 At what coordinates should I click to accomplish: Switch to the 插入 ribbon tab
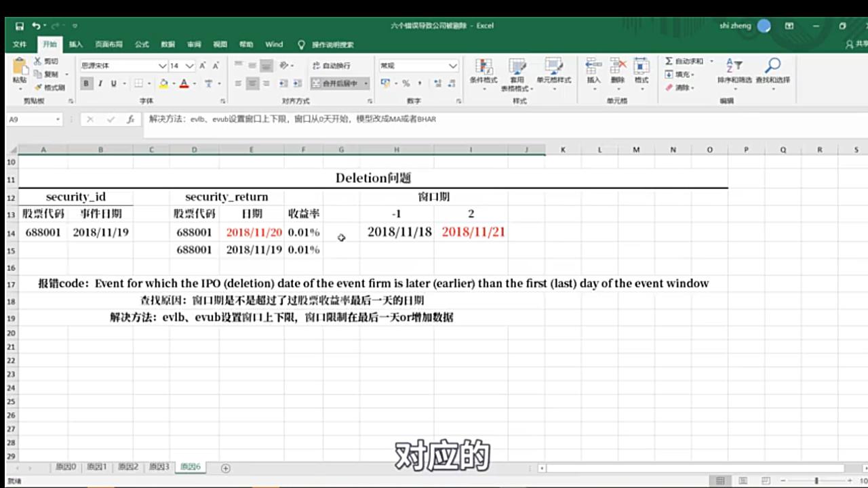(x=76, y=45)
